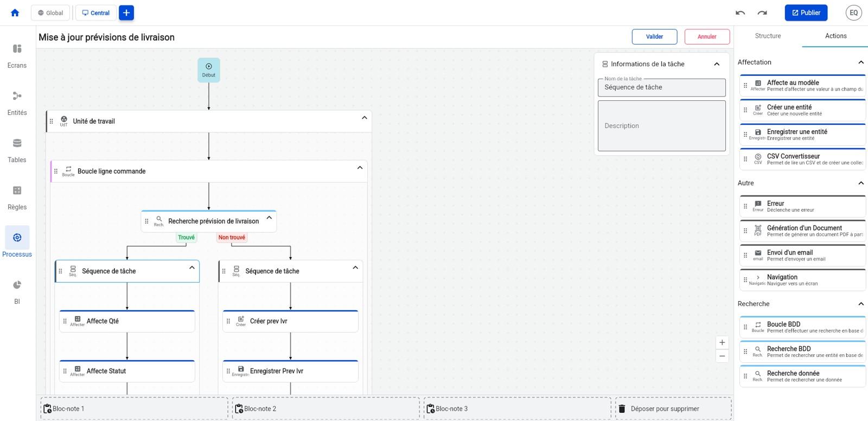The height and width of the screenshot is (421, 868).
Task: Zoom in the process canvas
Action: [722, 342]
